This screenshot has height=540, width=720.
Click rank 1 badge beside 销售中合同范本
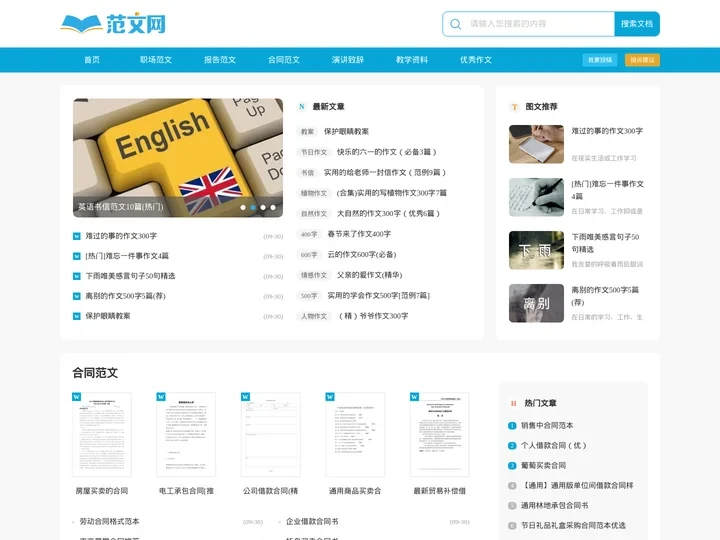[x=512, y=426]
